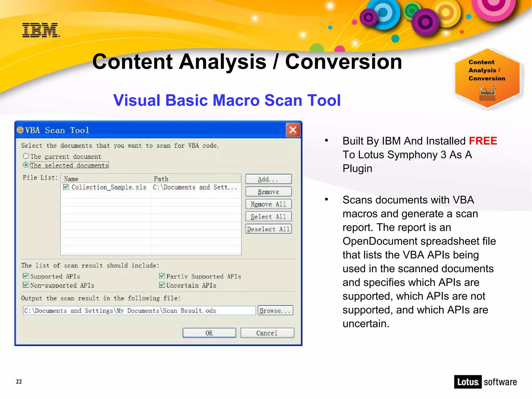Image resolution: width=532 pixels, height=399 pixels.
Task: Uncheck the Collection_Sample.xls file checkbox
Action: click(x=66, y=187)
